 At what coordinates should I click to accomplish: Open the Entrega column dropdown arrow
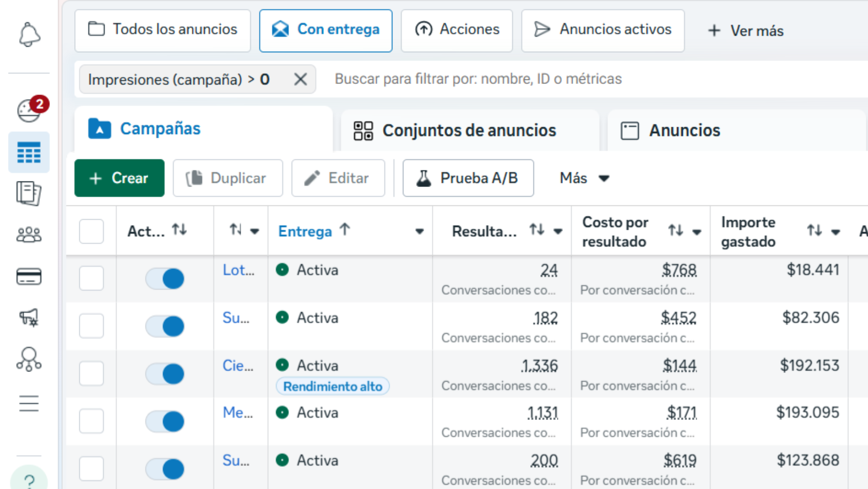(419, 232)
